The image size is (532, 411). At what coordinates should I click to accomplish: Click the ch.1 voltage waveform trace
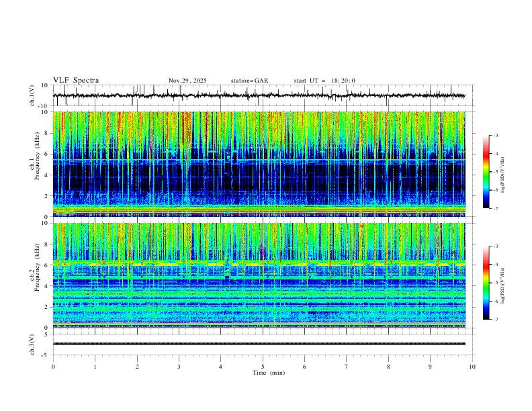click(259, 95)
